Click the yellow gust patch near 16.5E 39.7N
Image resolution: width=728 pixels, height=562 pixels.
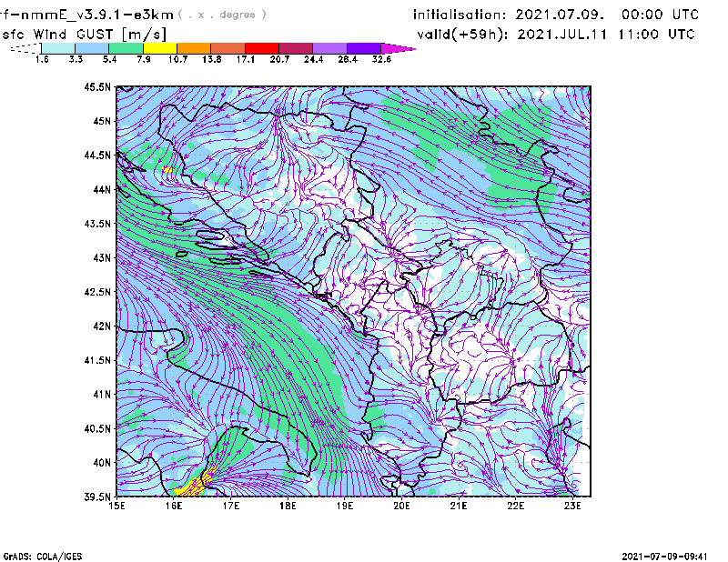(196, 484)
